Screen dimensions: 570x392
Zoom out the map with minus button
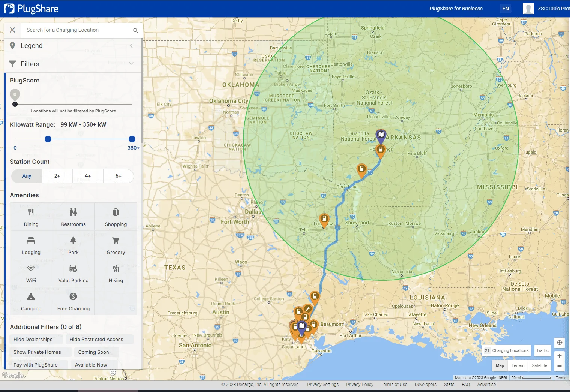559,366
